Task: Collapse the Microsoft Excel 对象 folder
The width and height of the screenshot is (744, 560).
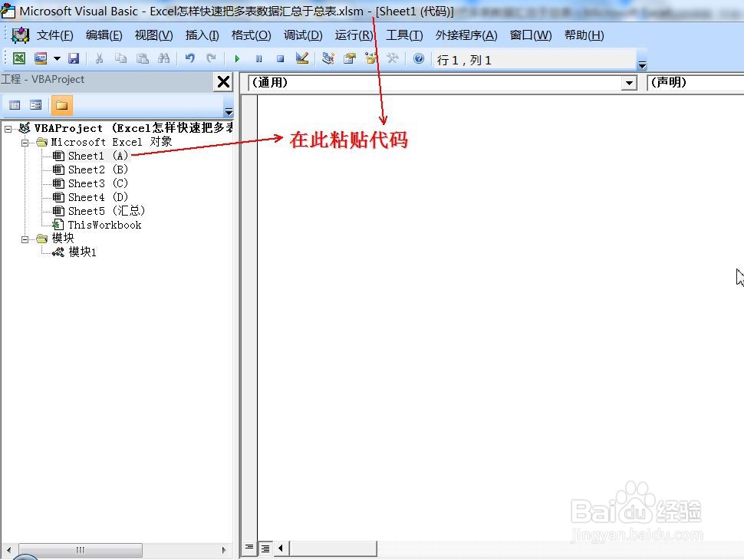Action: tap(25, 143)
